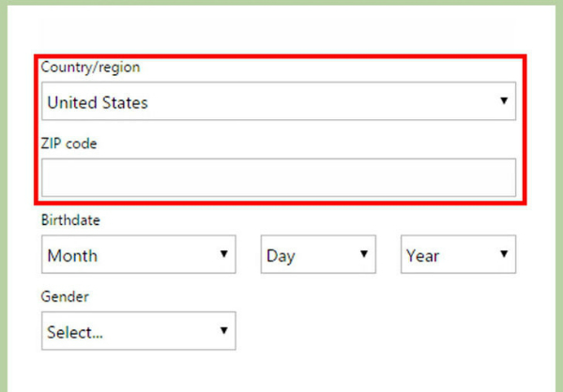
Task: Click the Day placeholder text
Action: tap(281, 255)
